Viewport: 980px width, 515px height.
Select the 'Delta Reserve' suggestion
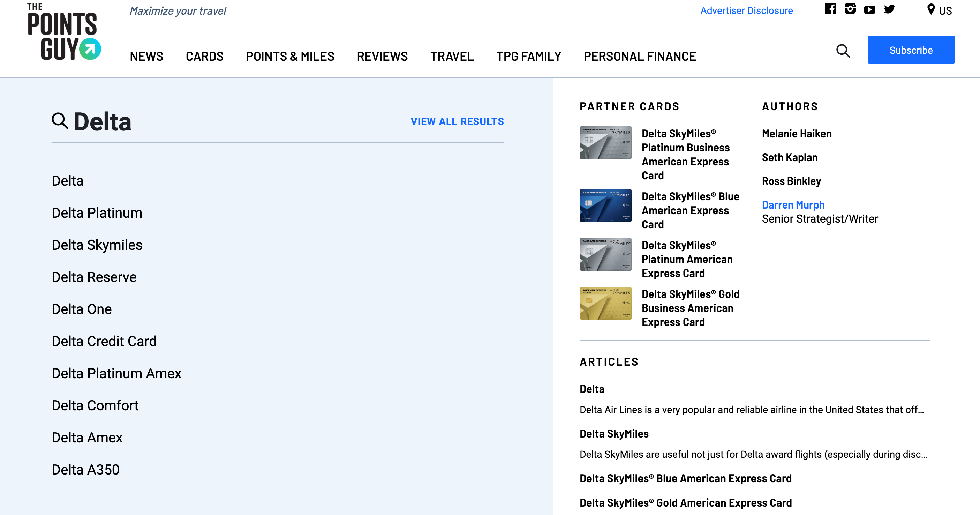94,277
